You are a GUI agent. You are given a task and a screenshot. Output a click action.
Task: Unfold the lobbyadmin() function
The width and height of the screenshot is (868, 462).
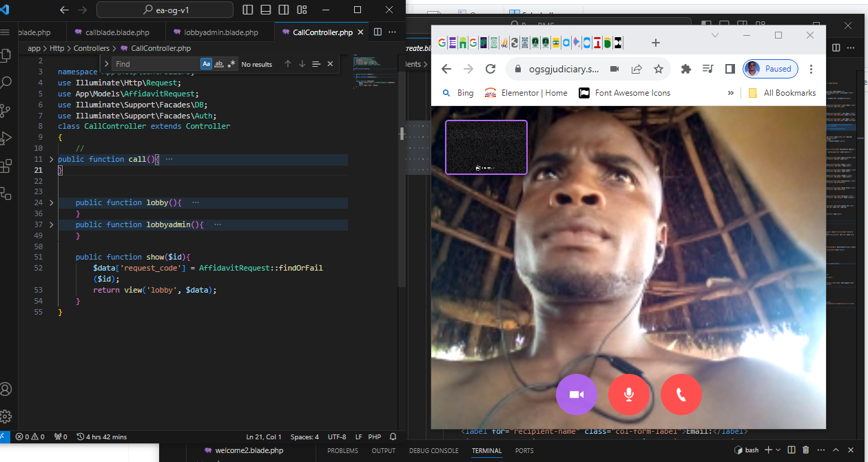tap(51, 224)
